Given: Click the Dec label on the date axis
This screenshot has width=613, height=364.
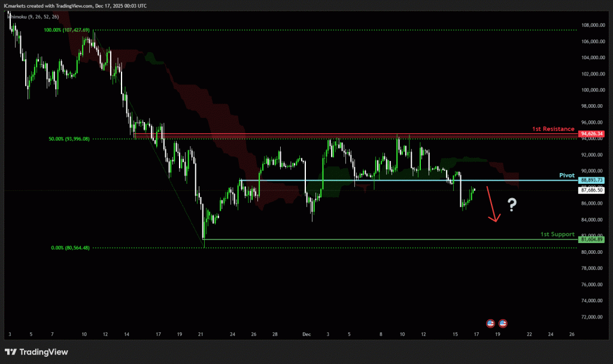Looking at the screenshot, I should (305, 334).
